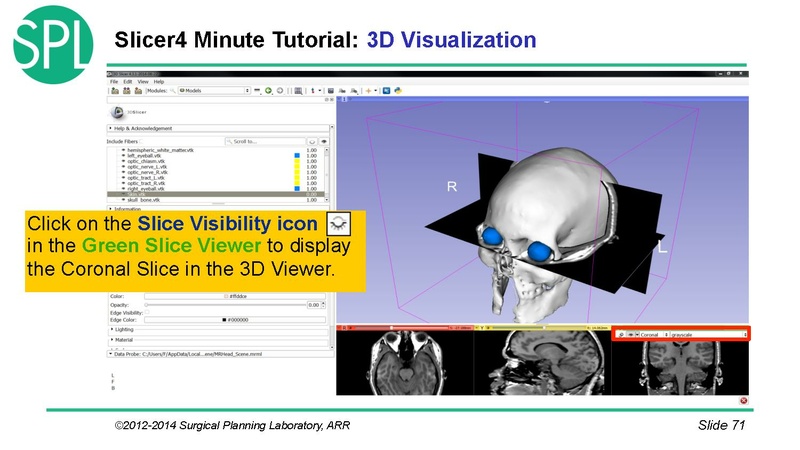
Task: Close the module panel dock with X icon
Action: pyautogui.click(x=332, y=99)
